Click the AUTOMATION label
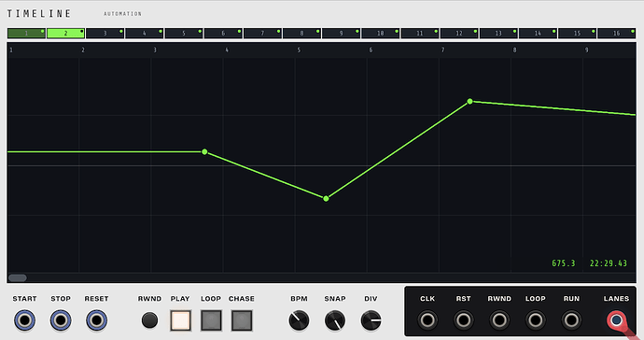Viewport: 644px width, 340px height. pos(122,14)
